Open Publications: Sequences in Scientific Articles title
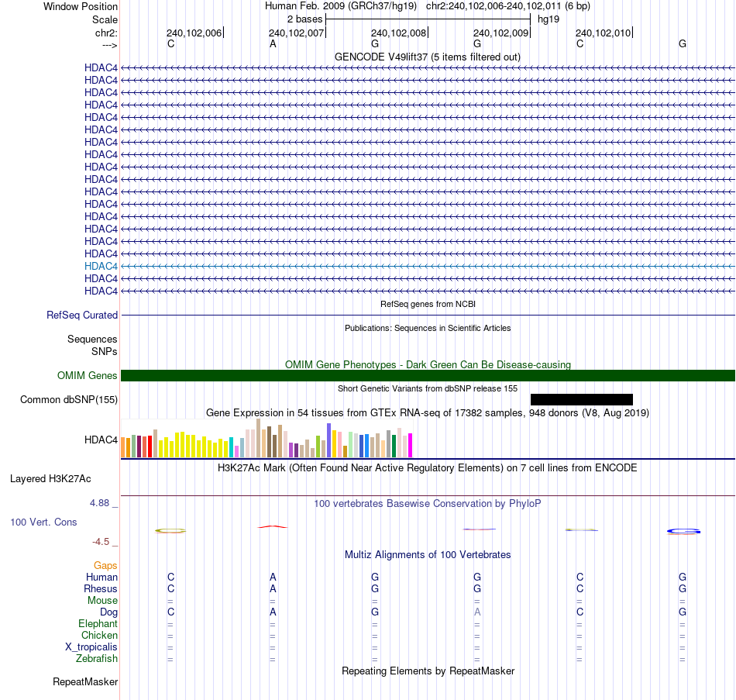 (x=428, y=329)
